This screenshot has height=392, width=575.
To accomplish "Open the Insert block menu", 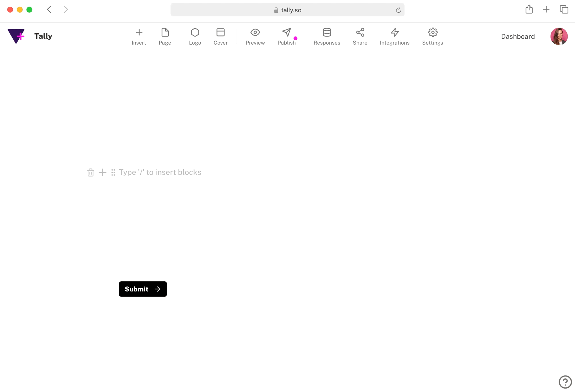I will 139,37.
